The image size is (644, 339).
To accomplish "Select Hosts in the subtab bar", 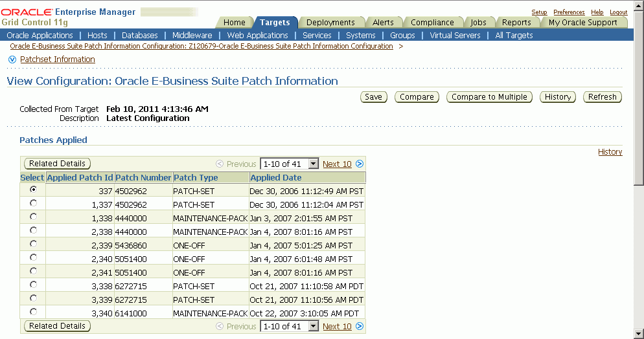I will 97,35.
